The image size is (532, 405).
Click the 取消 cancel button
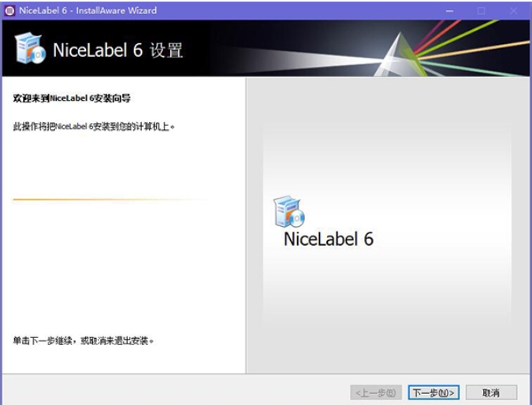(x=491, y=392)
